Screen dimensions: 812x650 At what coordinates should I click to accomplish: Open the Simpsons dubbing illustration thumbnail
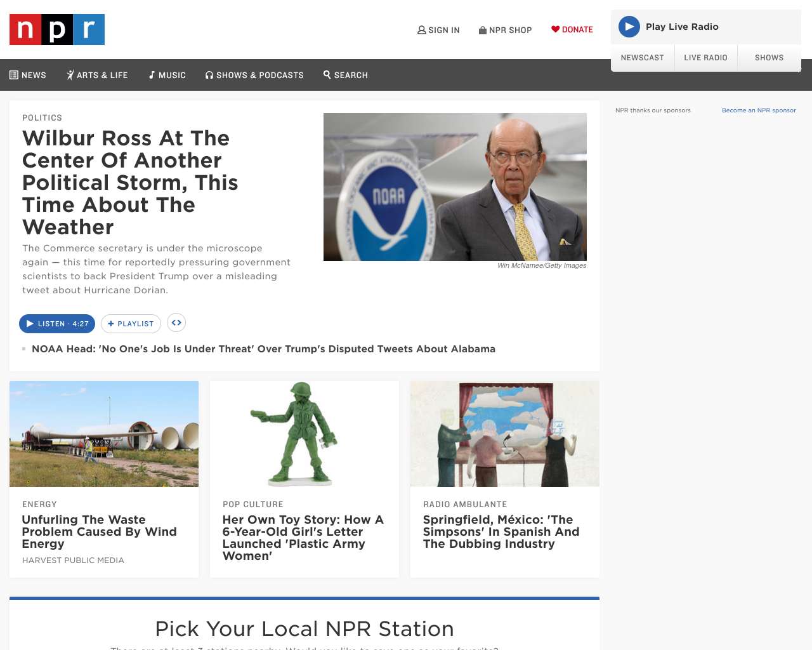(505, 434)
